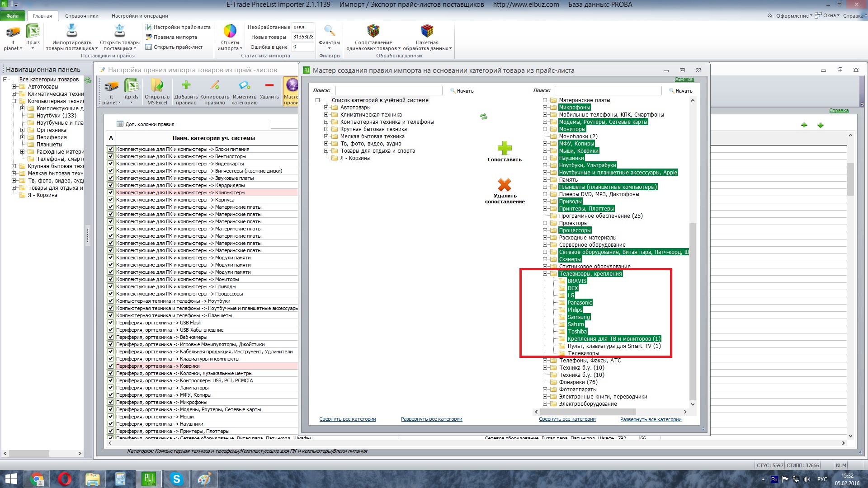
Task: Click Мастер правил purple globe icon
Action: pos(292,85)
